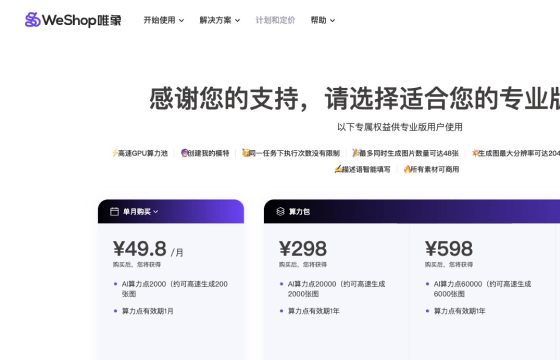Click the party icon before 最多同时生成图片数量
Viewport: 560px width, 360px height.
(355, 153)
